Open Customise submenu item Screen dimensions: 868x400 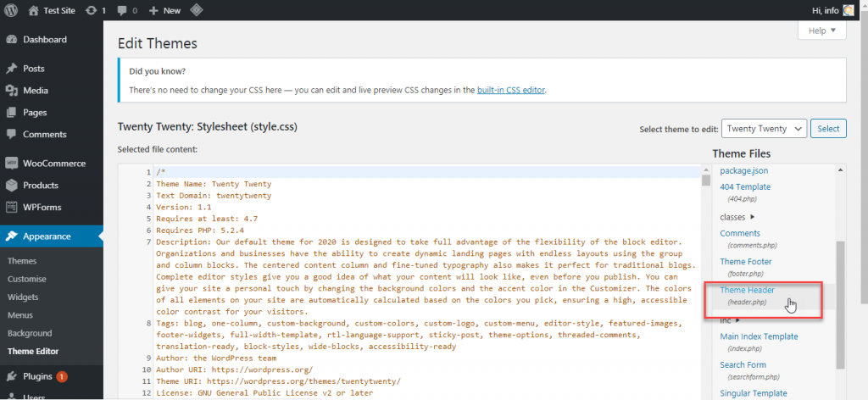pyautogui.click(x=27, y=279)
